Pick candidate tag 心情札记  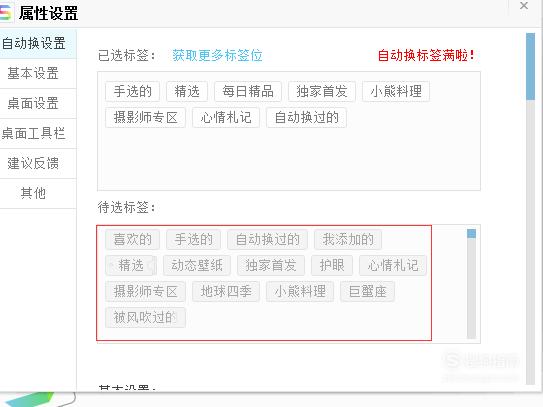(x=393, y=266)
